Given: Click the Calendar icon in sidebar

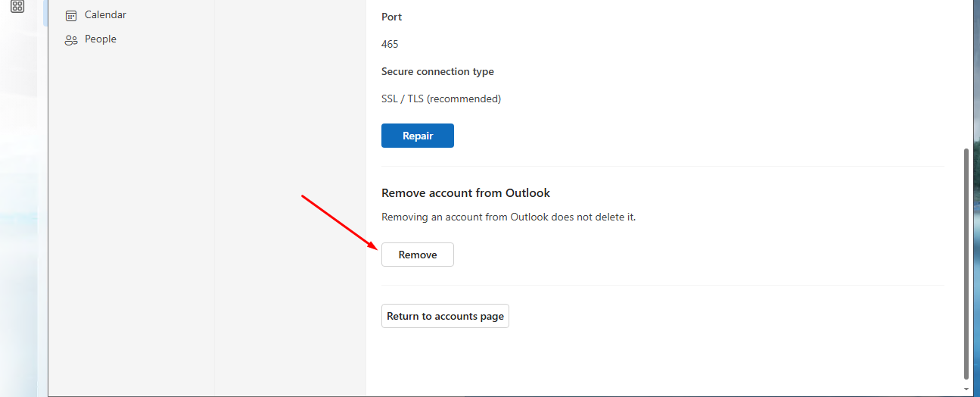Looking at the screenshot, I should [x=71, y=15].
